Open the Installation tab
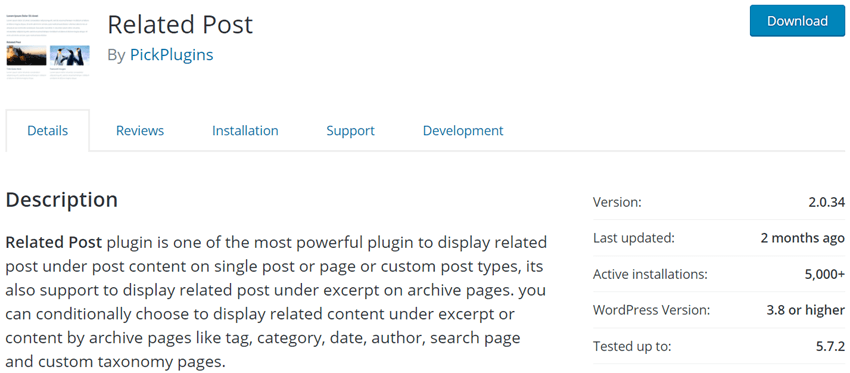This screenshot has height=373, width=850. tap(245, 131)
